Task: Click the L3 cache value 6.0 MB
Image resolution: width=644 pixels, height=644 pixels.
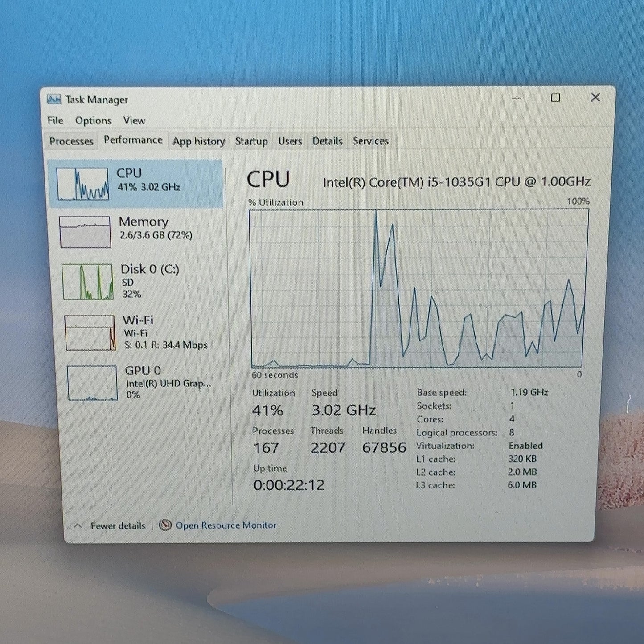Action: coord(522,485)
